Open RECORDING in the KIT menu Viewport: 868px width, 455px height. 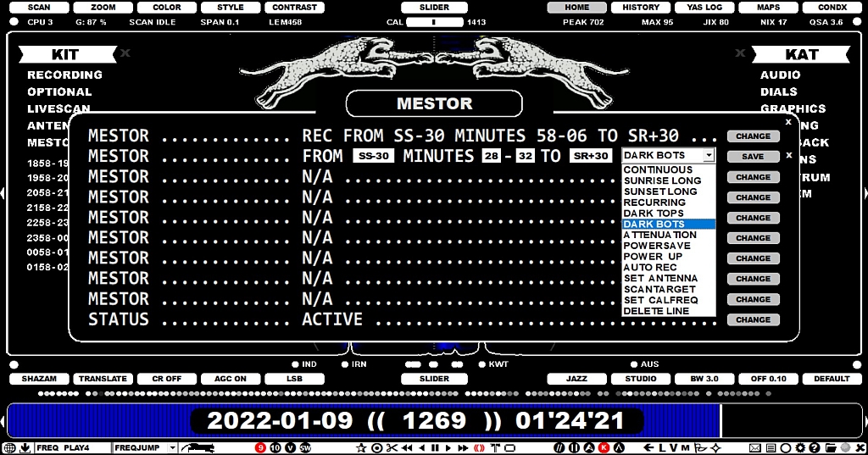(x=64, y=75)
